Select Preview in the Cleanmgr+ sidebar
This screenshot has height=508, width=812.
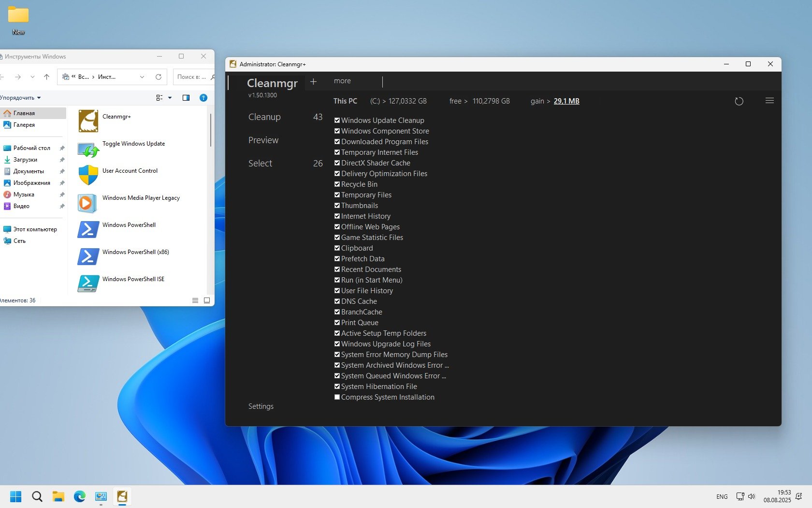pos(263,140)
